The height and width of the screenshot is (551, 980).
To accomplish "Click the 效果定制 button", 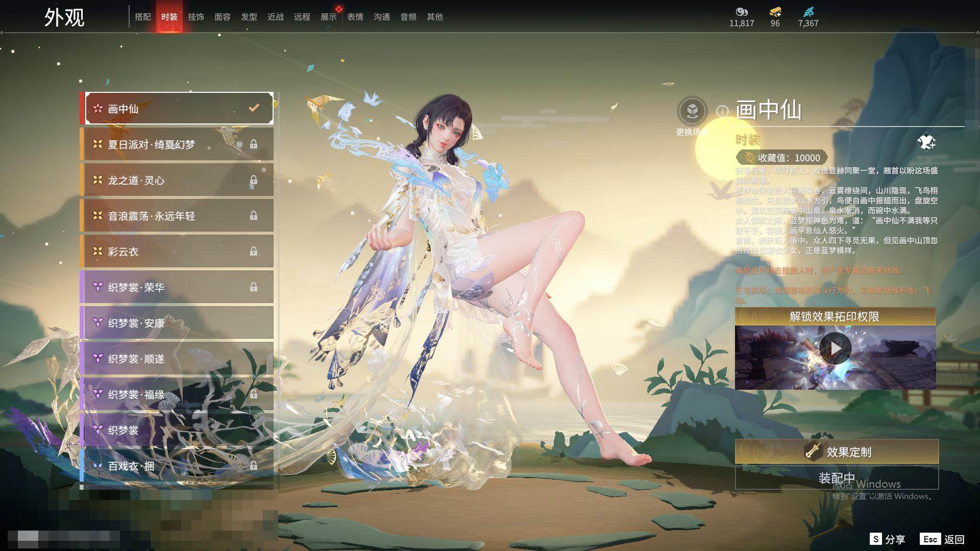I will coord(837,452).
